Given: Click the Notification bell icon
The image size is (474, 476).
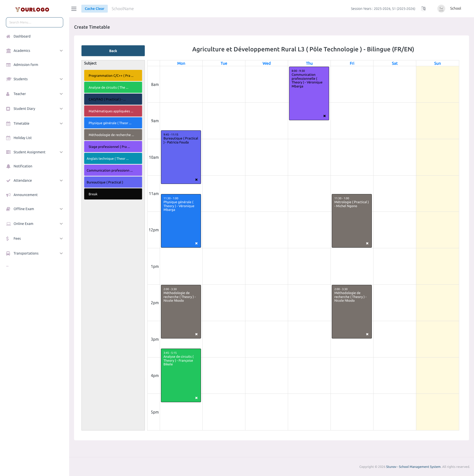Looking at the screenshot, I should pos(8,166).
